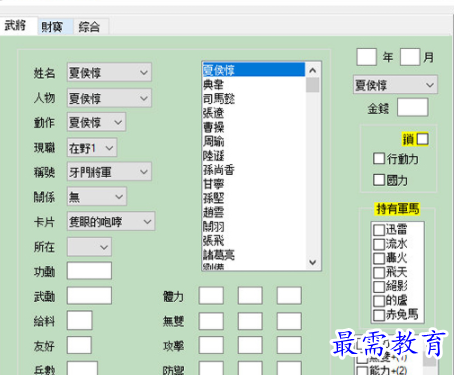Open the 稱號 dropdown showing 牙門將軍
The image size is (454, 375).
(109, 172)
